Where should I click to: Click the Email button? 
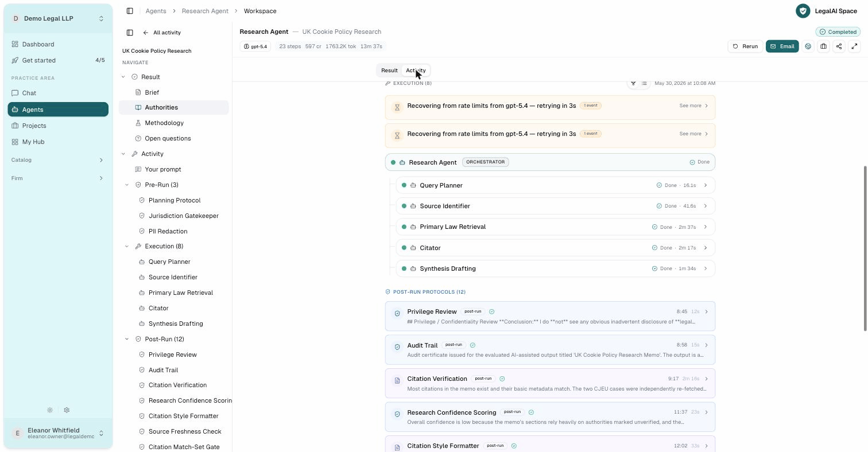pos(782,46)
